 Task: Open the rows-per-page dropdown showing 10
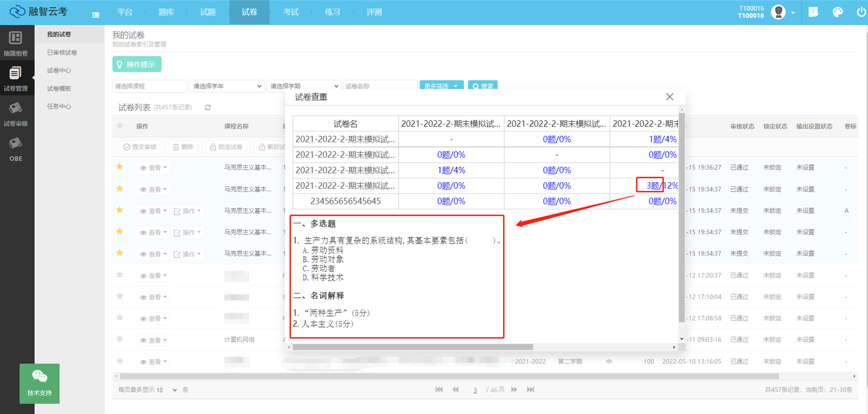168,390
